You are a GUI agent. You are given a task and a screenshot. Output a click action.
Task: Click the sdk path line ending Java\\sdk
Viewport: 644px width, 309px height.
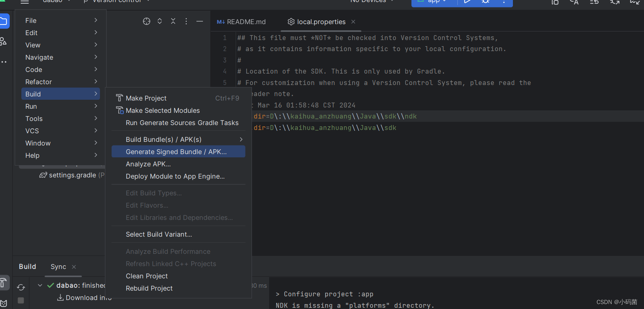[x=325, y=128]
